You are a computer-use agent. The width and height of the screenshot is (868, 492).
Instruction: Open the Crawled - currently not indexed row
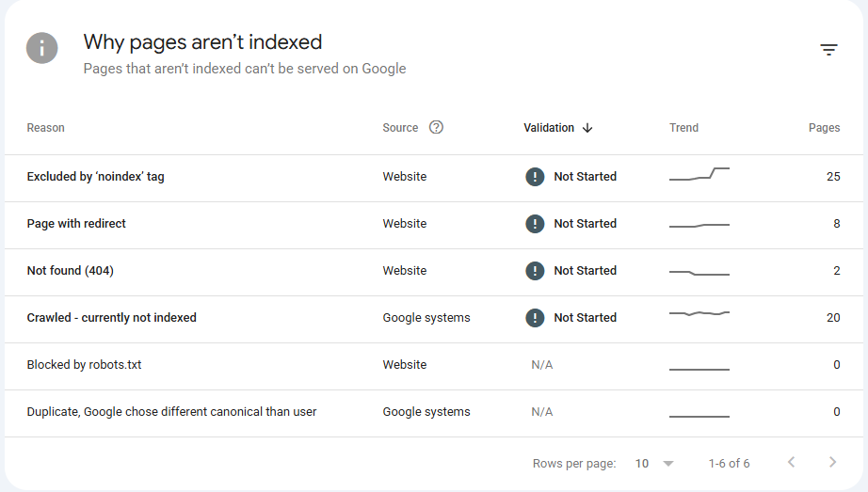tap(433, 319)
